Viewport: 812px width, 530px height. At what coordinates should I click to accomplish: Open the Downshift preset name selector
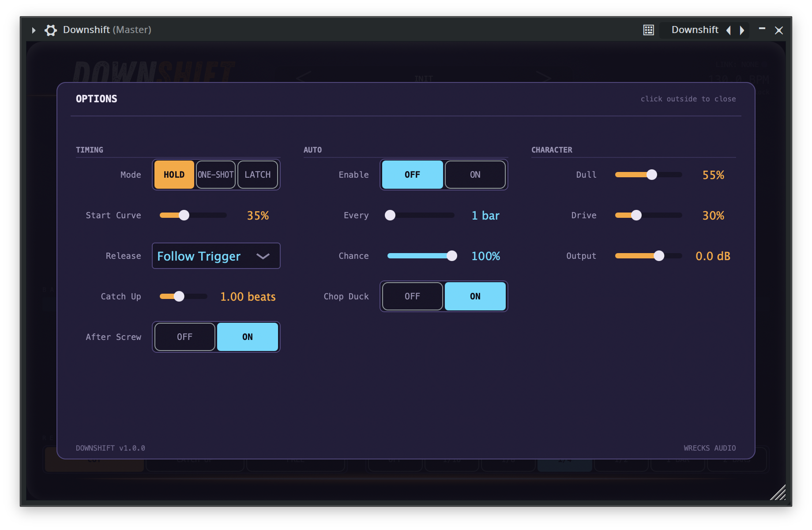click(695, 30)
